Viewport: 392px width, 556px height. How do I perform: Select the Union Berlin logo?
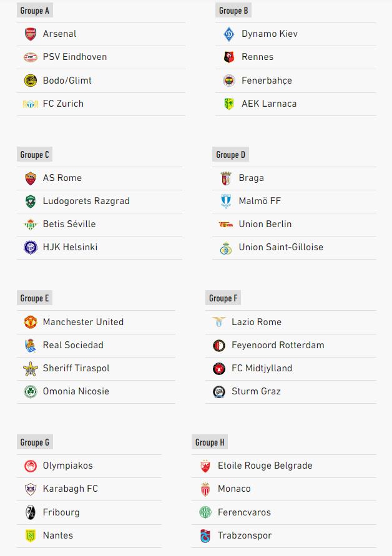click(226, 224)
